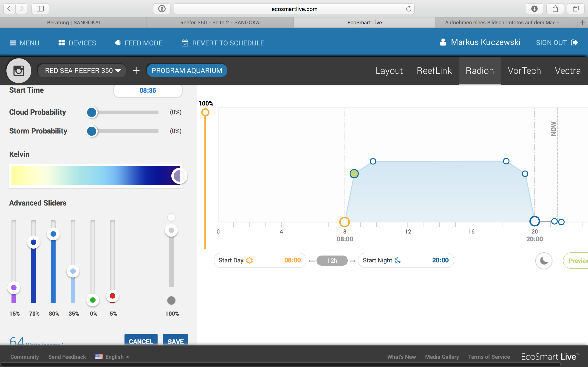Click the Safari share icon
The width and height of the screenshot is (588, 367).
tap(555, 9)
